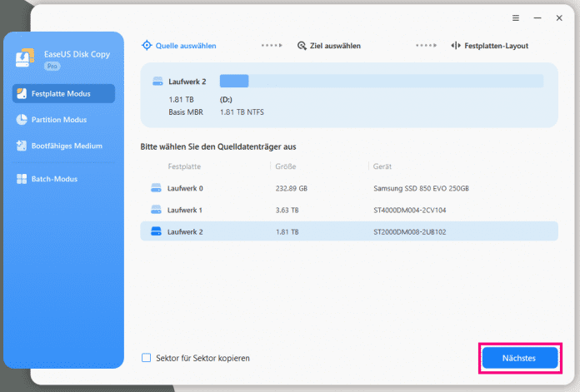Select the Festplatte Modus sidebar icon
The image size is (580, 392).
22,93
